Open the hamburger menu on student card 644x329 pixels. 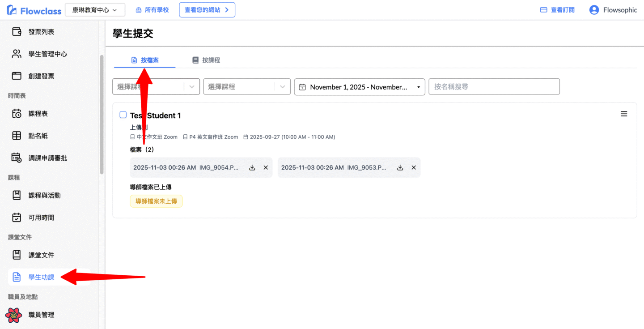(x=624, y=114)
